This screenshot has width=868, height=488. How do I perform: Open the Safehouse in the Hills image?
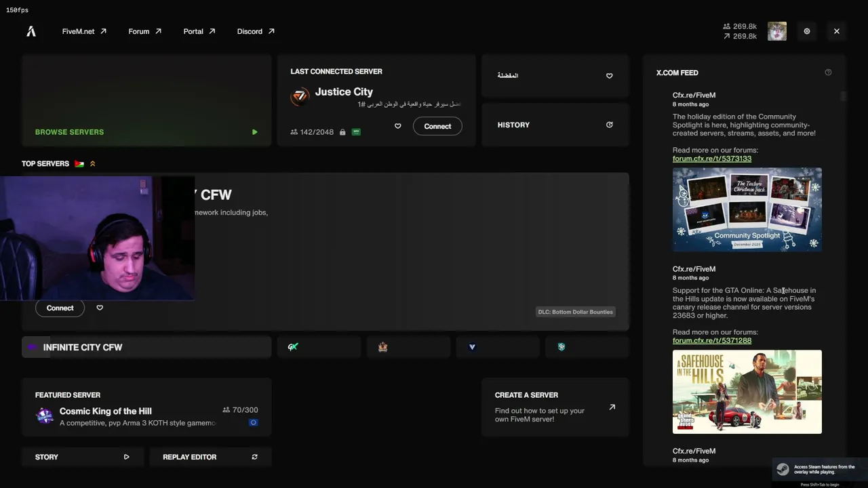tap(747, 392)
